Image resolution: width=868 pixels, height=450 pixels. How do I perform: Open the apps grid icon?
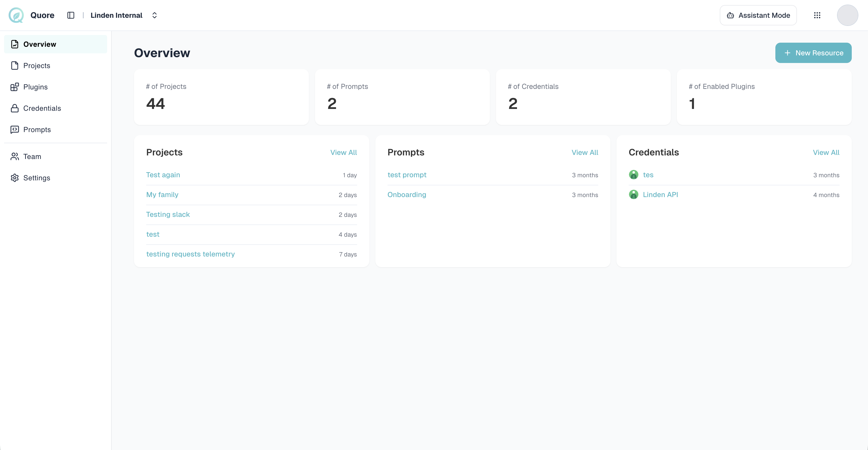pyautogui.click(x=817, y=15)
